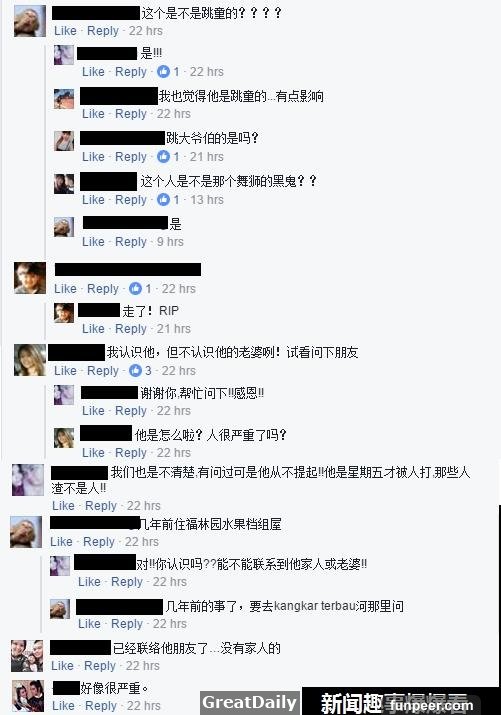Reply to 已经联络他朋友了 comment

click(100, 665)
